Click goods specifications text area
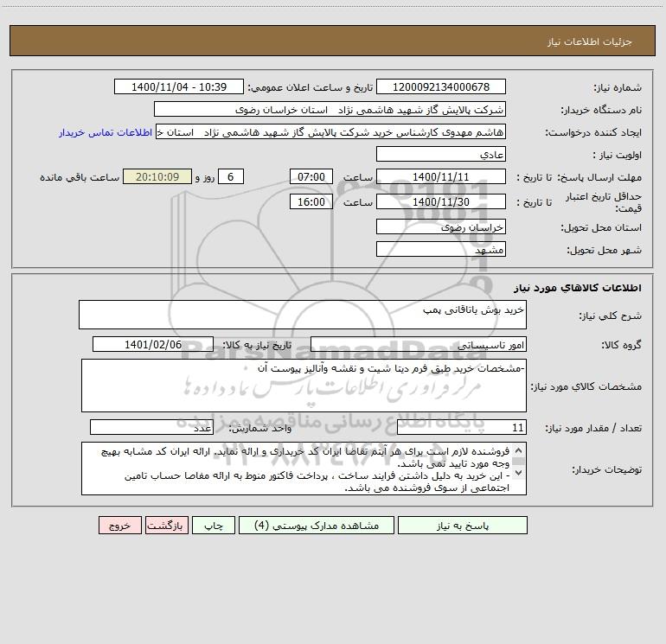Viewport: 666px width, 644px height. 304,386
